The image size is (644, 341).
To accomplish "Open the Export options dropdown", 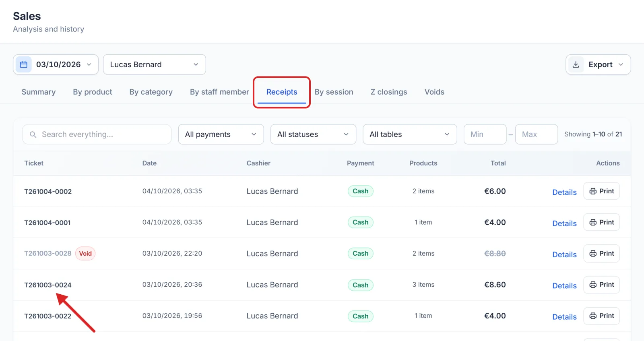I will pyautogui.click(x=598, y=64).
